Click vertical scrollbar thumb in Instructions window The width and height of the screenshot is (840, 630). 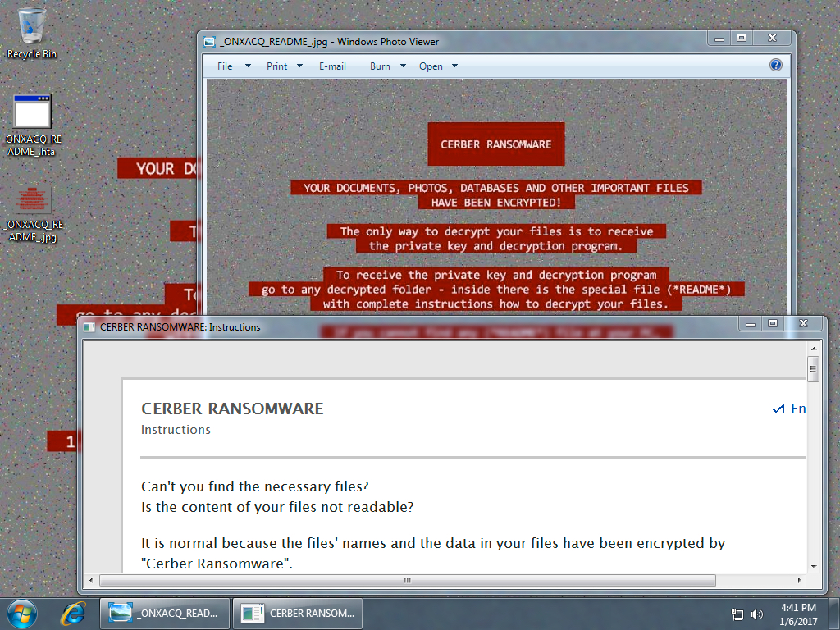[x=814, y=368]
